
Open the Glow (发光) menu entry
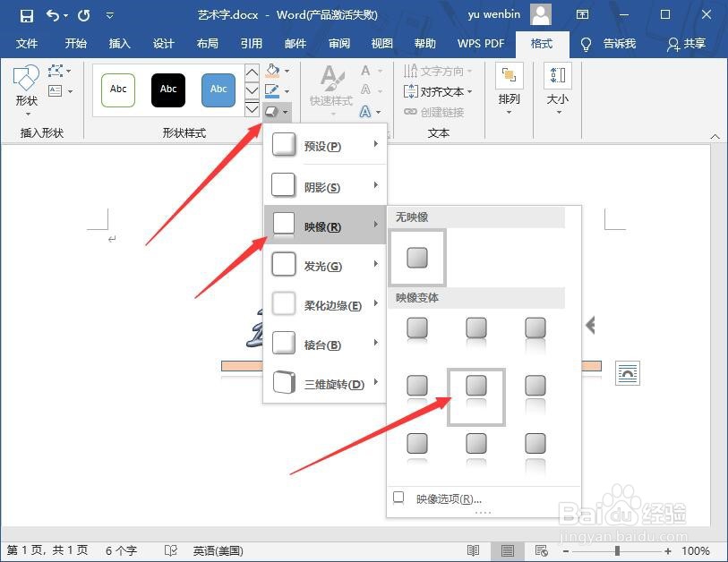click(322, 264)
